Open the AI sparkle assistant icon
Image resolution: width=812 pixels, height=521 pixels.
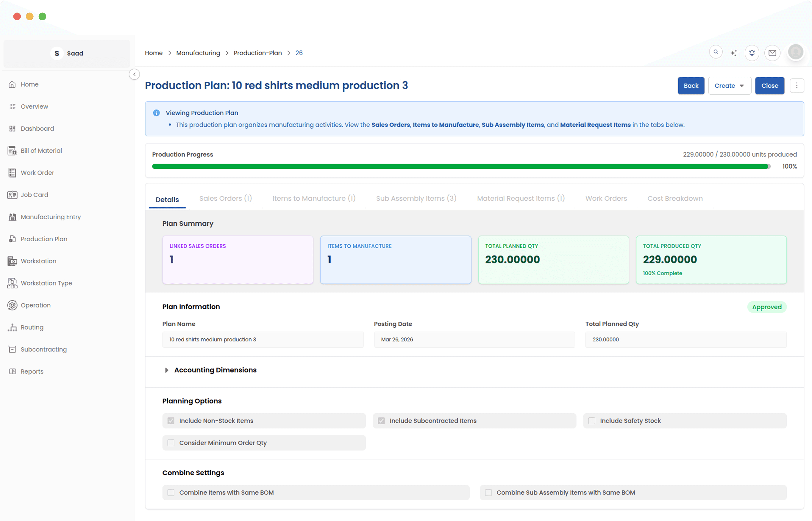pyautogui.click(x=733, y=53)
